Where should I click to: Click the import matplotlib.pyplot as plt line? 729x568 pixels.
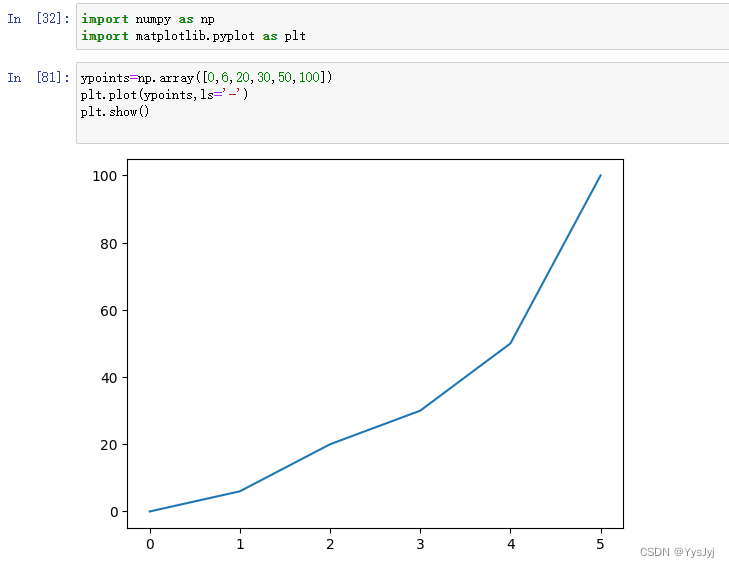click(x=193, y=36)
